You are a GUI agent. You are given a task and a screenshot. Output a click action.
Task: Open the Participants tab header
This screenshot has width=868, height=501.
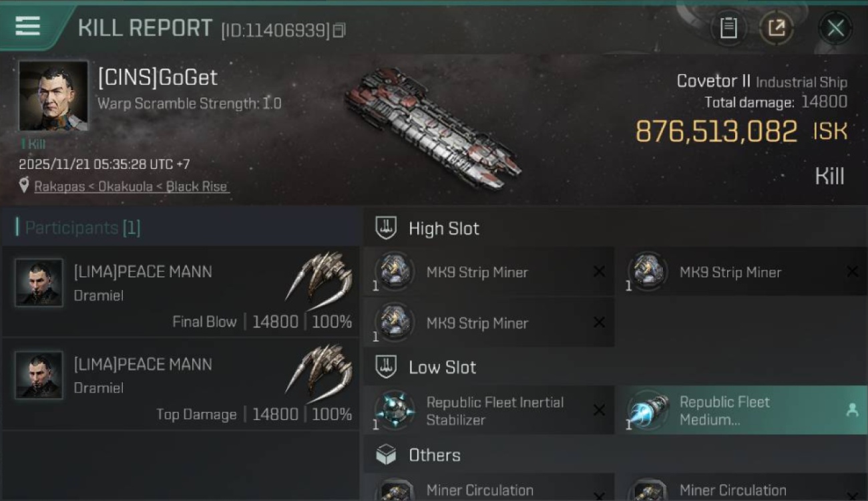pyautogui.click(x=79, y=228)
